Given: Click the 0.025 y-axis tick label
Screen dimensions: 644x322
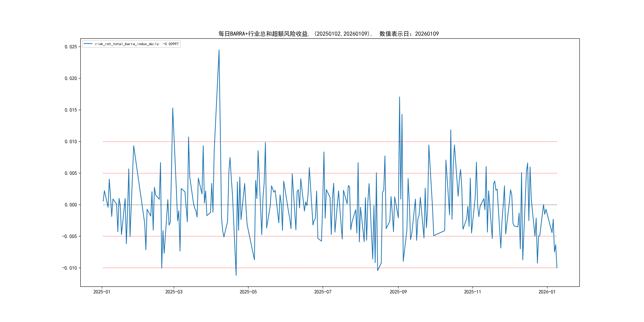Looking at the screenshot, I should point(71,47).
